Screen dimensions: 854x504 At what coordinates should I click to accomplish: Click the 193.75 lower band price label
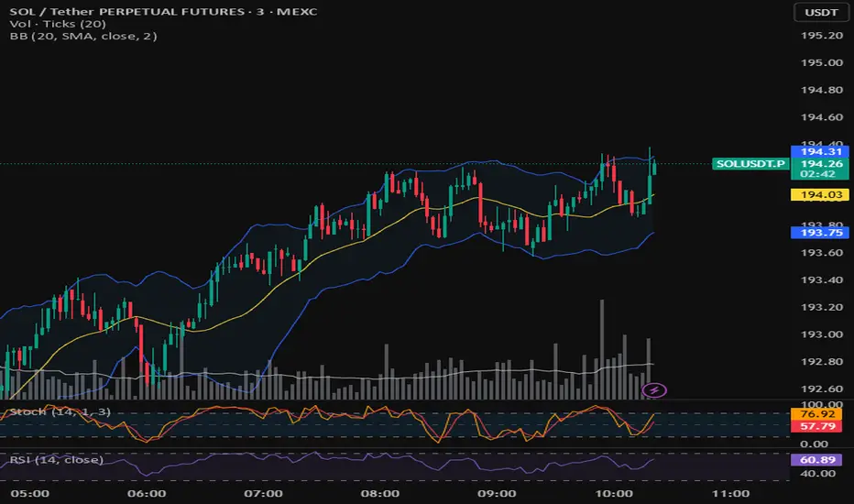click(821, 233)
